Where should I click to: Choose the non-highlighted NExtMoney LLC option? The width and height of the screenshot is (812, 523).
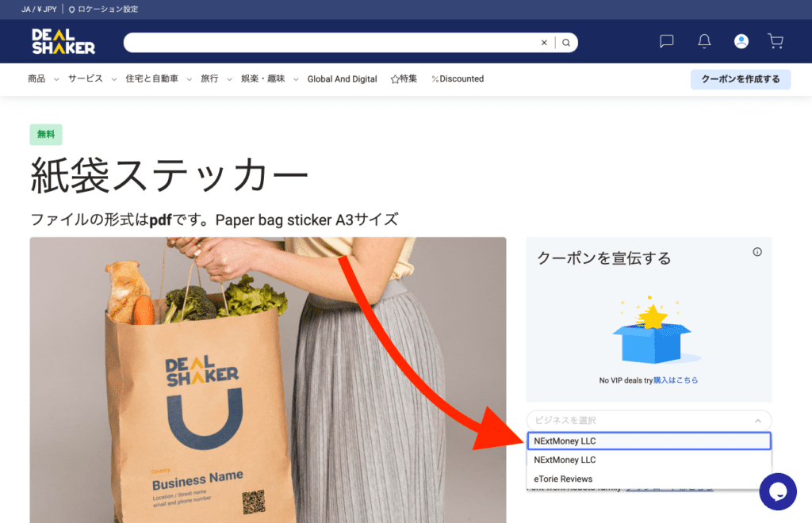tap(649, 460)
